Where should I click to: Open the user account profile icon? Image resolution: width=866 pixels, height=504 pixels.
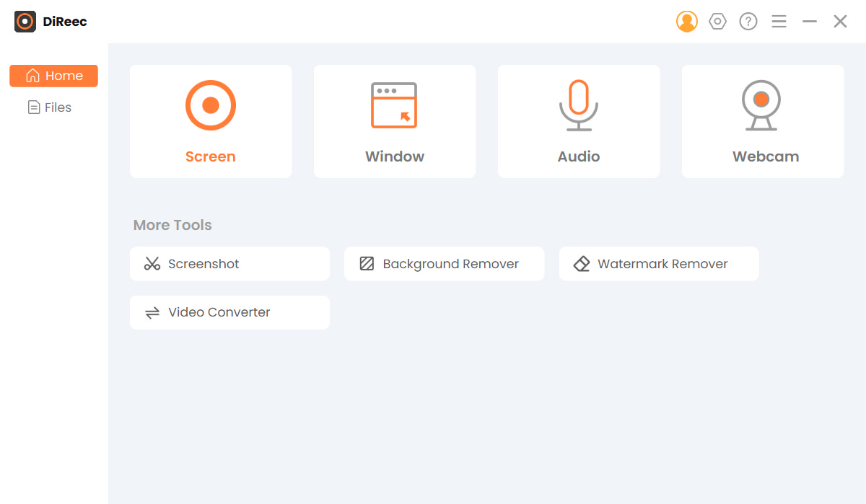click(x=686, y=22)
